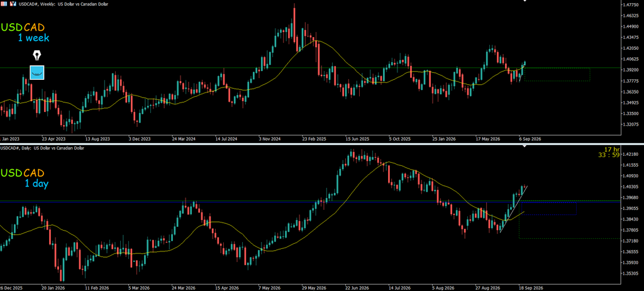The image size is (644, 291).
Task: Click the chart shift triangle on daily chart
Action: click(524, 147)
